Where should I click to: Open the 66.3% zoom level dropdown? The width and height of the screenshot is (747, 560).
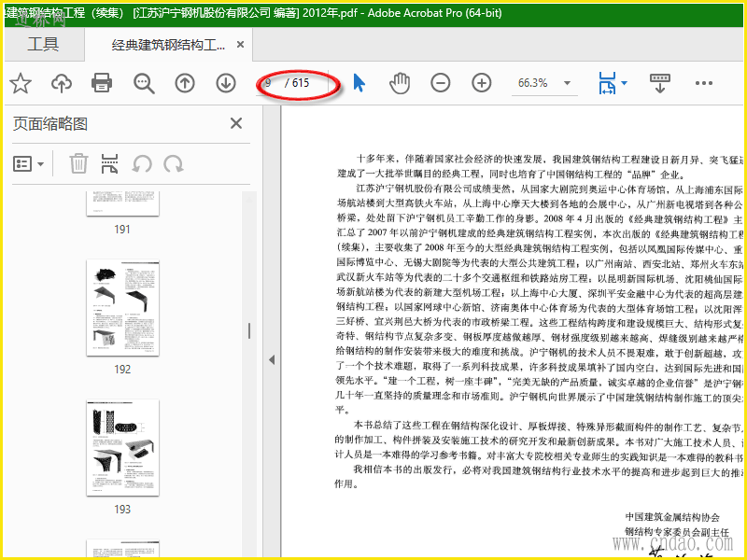pos(567,83)
